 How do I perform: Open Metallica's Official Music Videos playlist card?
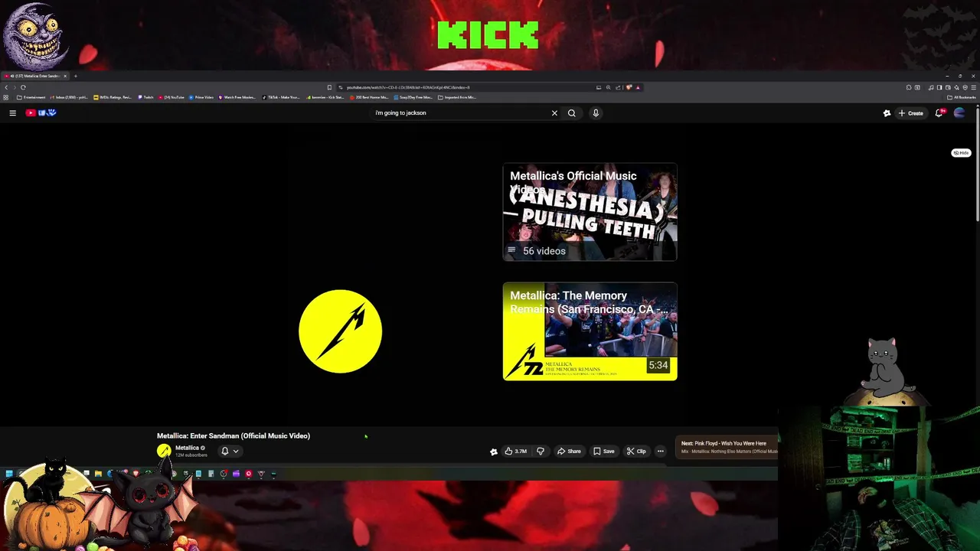[x=590, y=212]
